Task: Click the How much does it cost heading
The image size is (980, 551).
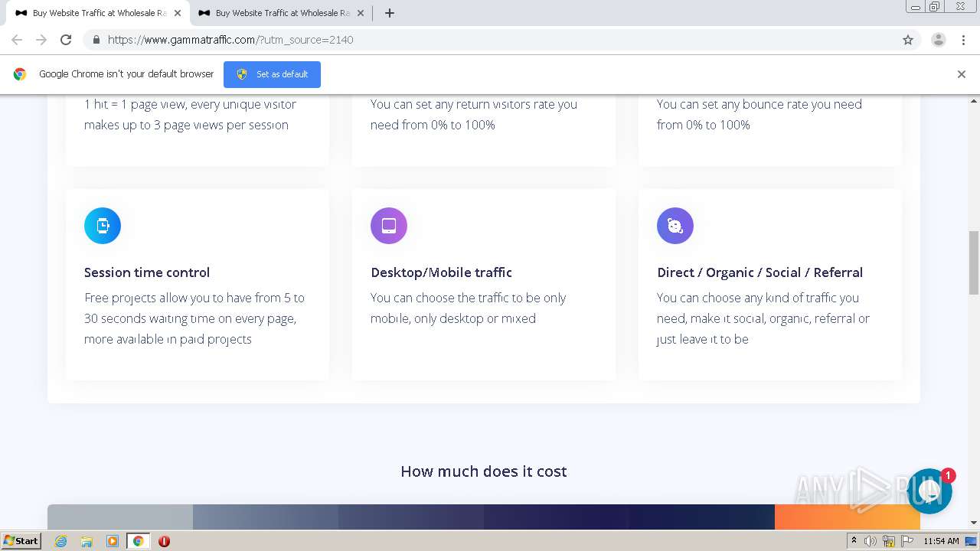Action: 484,471
